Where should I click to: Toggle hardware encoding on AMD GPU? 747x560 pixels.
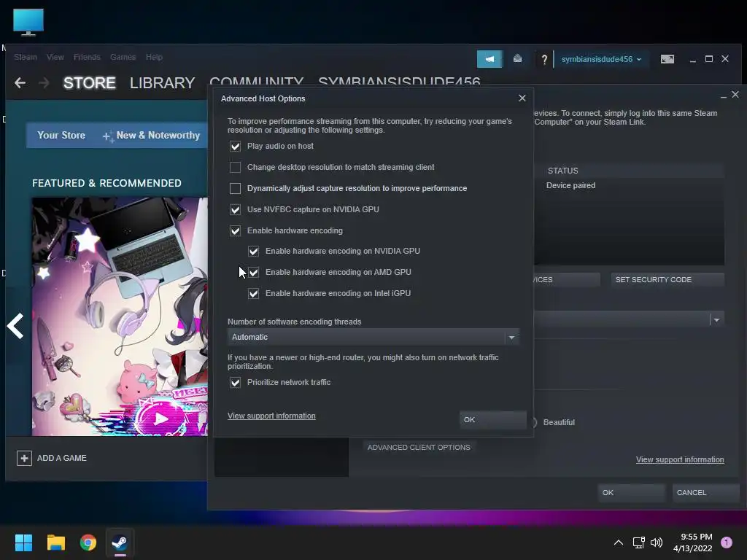253,273
